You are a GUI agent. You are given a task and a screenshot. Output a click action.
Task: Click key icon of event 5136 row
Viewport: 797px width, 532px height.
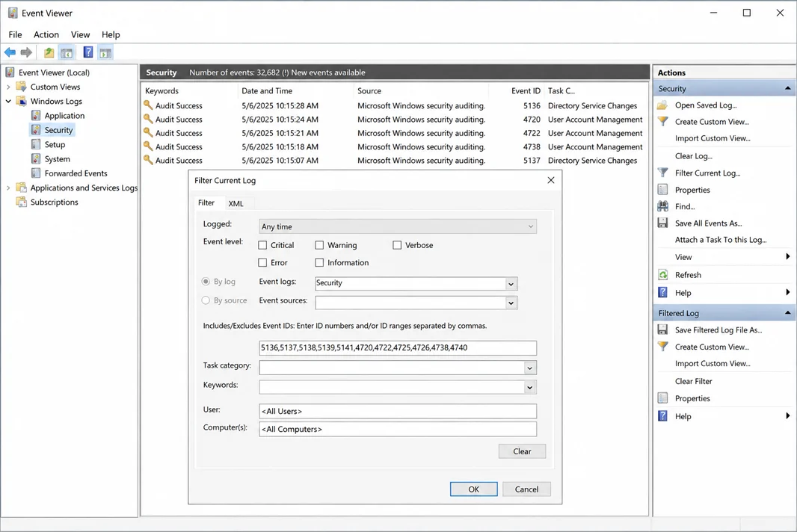[x=148, y=105]
